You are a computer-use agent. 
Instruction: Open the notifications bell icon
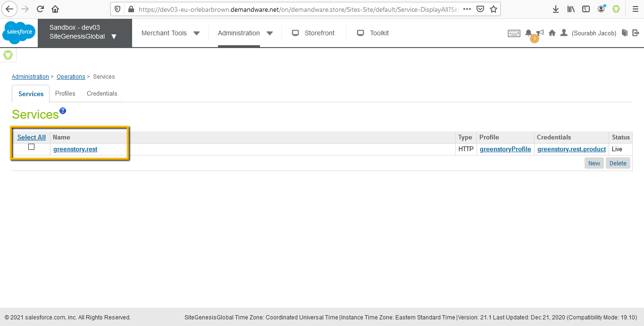(x=528, y=33)
